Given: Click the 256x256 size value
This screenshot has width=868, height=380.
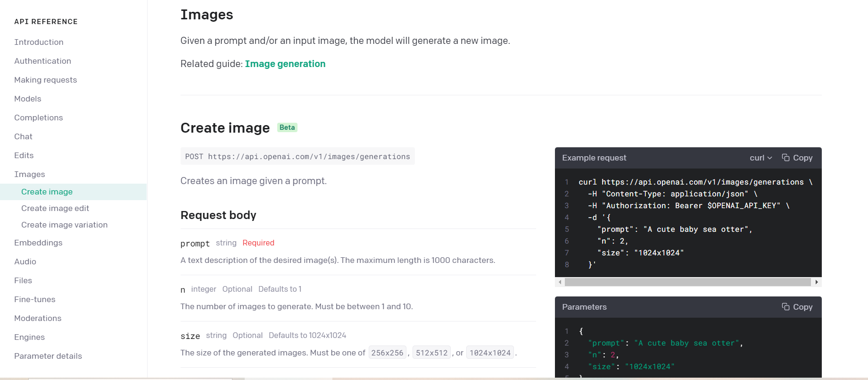Looking at the screenshot, I should pos(387,353).
